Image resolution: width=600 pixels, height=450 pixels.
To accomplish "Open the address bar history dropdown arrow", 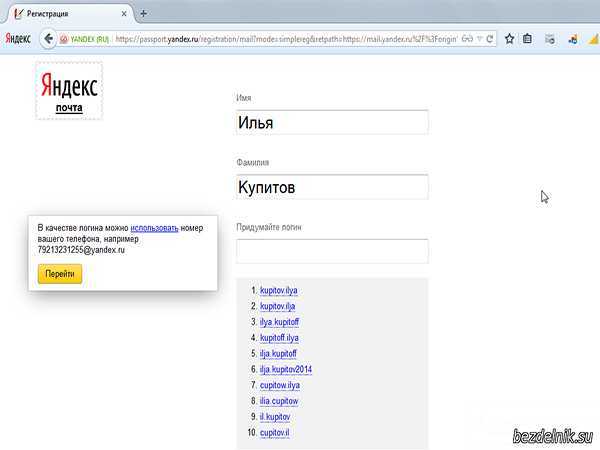I will [479, 39].
